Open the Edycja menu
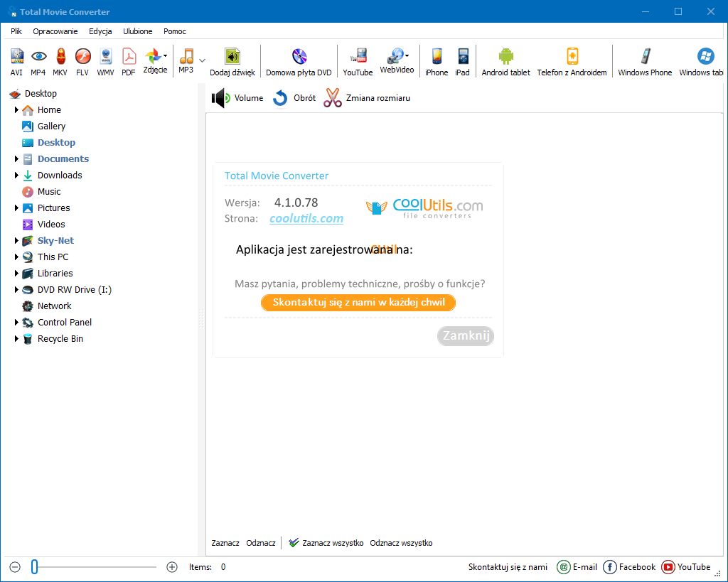728x582 pixels. (100, 31)
